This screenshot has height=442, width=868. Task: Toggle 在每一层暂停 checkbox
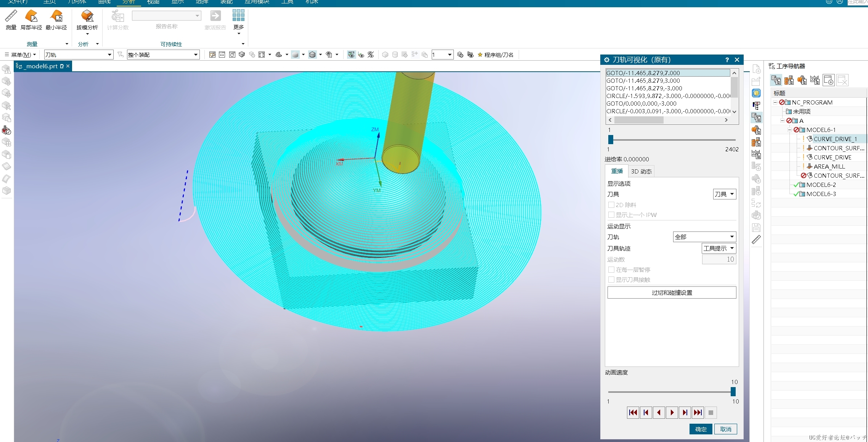tap(611, 270)
